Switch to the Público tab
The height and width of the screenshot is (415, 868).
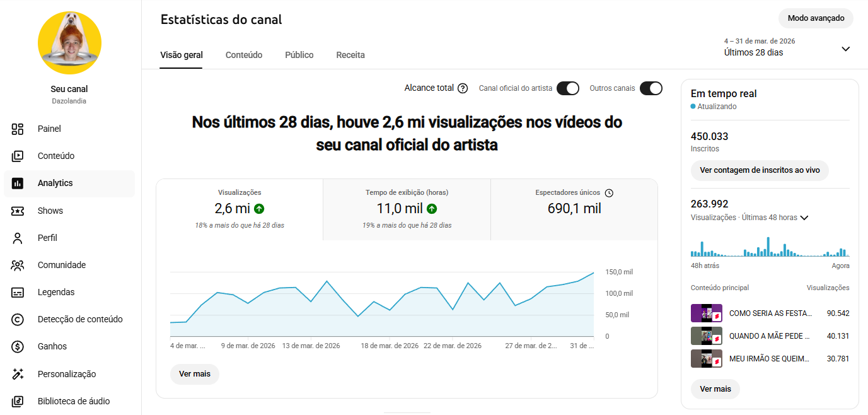point(299,55)
